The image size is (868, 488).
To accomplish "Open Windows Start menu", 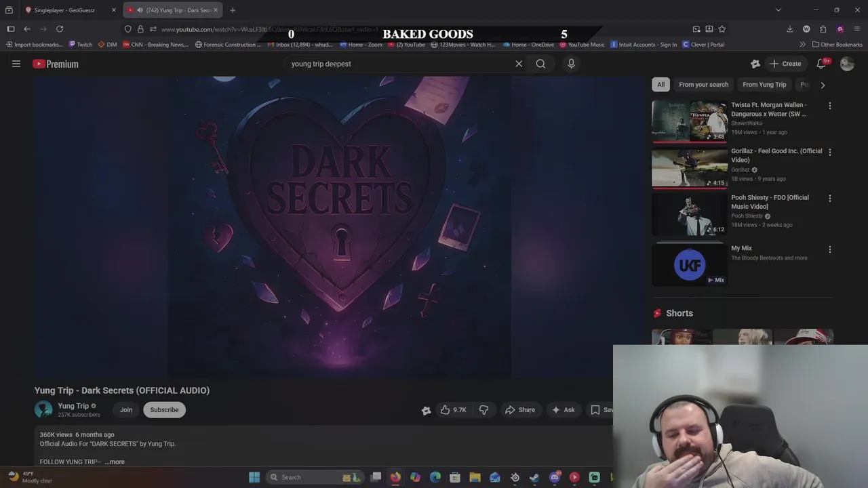I will click(254, 477).
